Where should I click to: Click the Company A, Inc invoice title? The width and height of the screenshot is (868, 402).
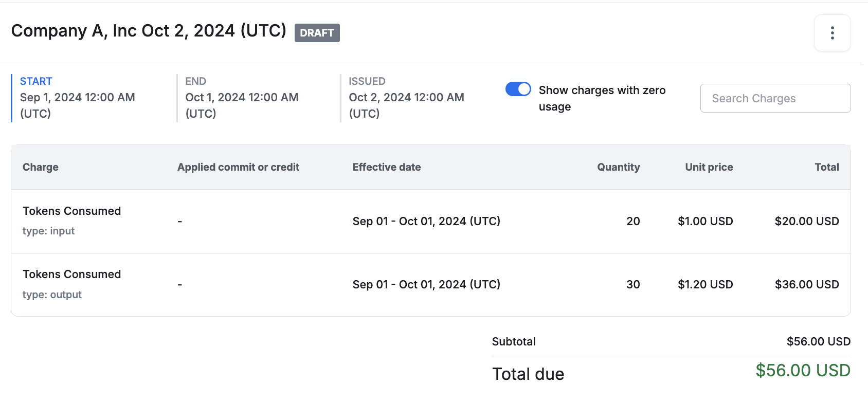(x=149, y=31)
